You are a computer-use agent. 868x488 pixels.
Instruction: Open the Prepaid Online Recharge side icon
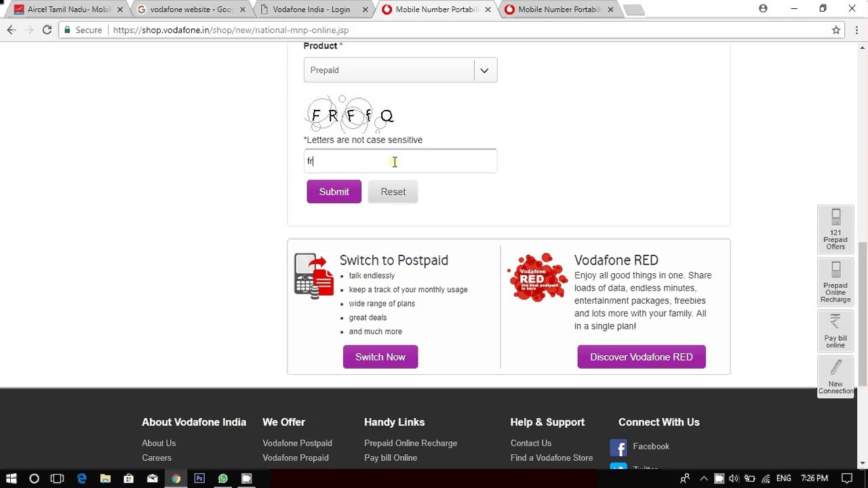click(x=835, y=282)
